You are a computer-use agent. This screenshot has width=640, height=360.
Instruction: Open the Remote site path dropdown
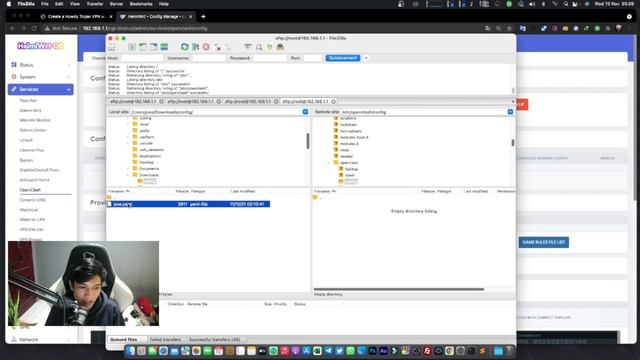pyautogui.click(x=510, y=111)
